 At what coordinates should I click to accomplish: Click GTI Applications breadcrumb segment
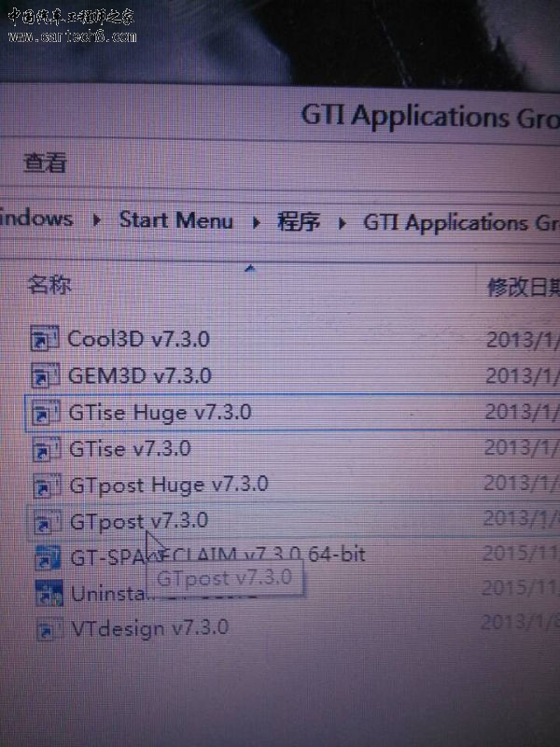[461, 223]
